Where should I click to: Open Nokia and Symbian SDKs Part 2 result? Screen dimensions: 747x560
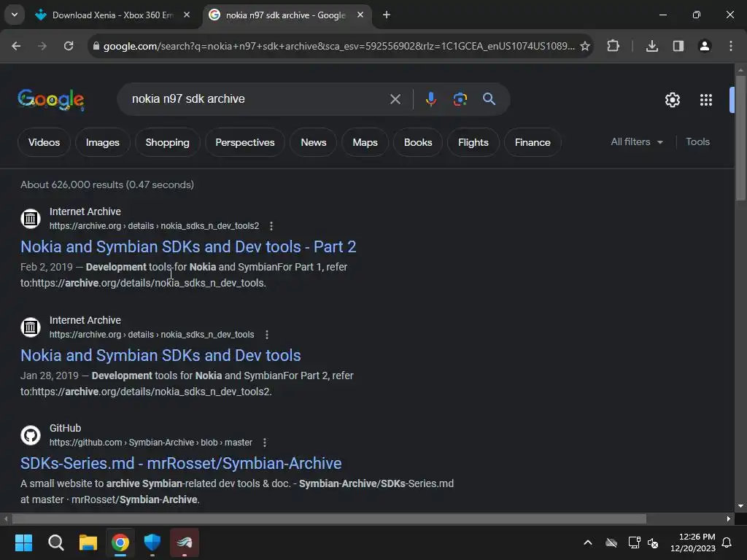click(x=188, y=246)
